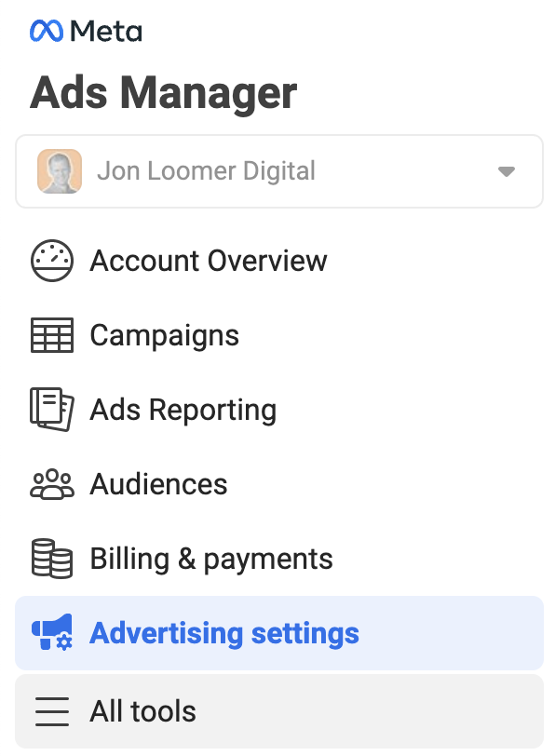Click the Account Overview gauge icon
This screenshot has height=756, width=555.
pos(52,261)
